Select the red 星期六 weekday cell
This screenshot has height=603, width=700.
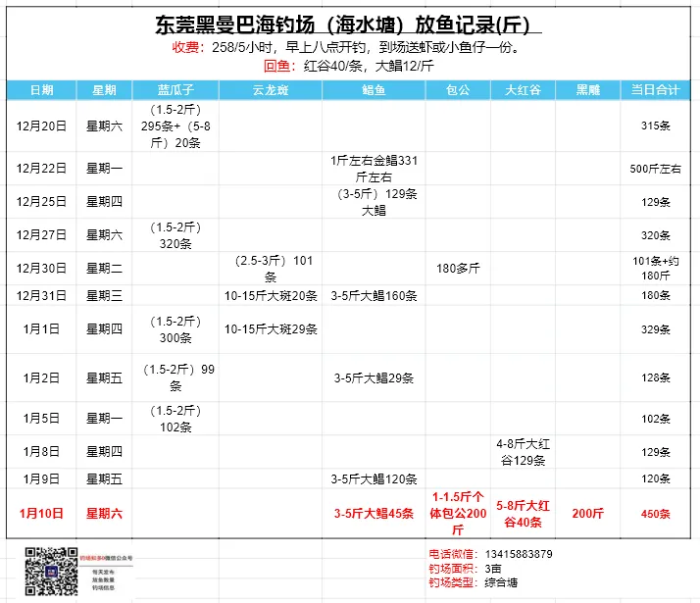pyautogui.click(x=104, y=514)
